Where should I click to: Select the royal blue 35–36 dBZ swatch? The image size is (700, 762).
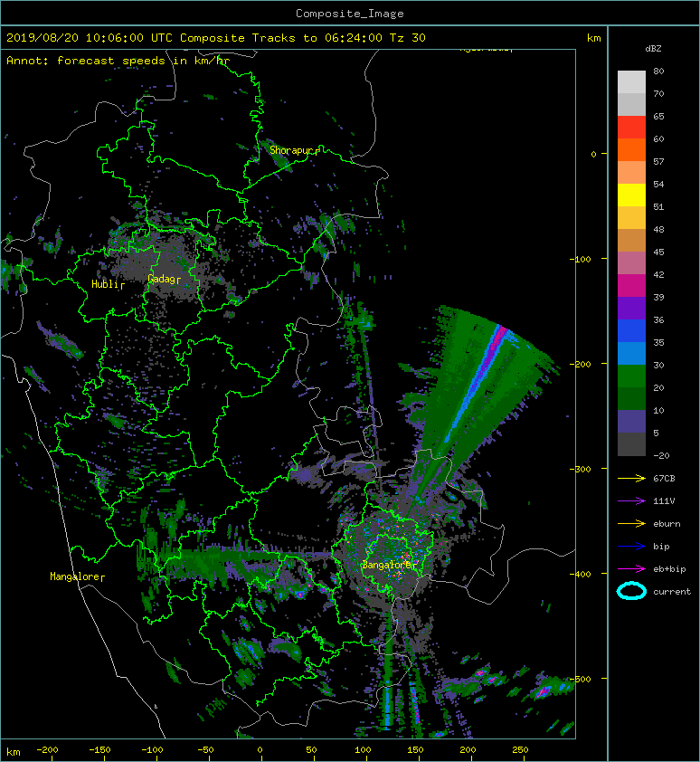click(x=631, y=331)
